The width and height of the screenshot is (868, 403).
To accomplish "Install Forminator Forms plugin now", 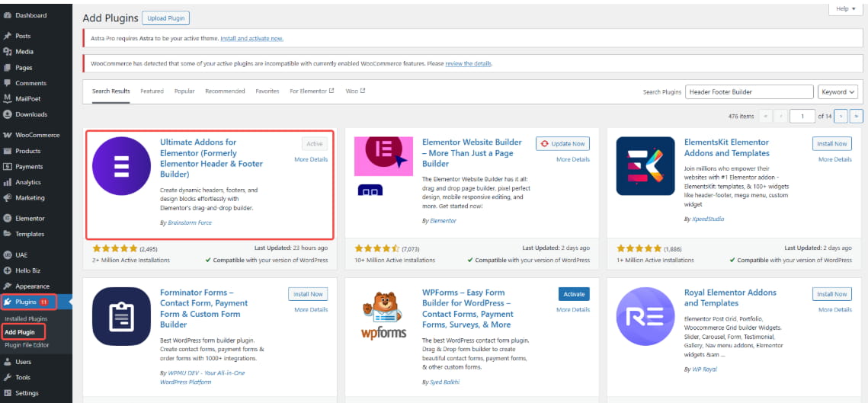I will pos(308,294).
